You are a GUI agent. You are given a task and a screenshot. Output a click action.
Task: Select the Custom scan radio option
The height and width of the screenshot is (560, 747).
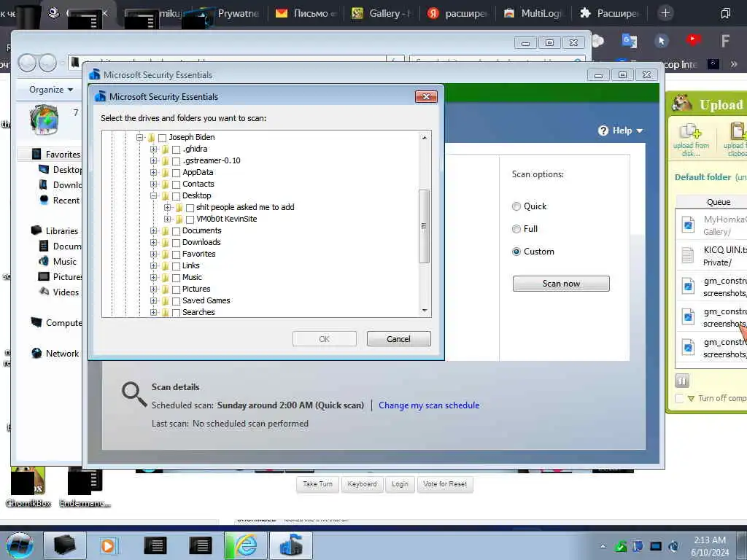516,252
